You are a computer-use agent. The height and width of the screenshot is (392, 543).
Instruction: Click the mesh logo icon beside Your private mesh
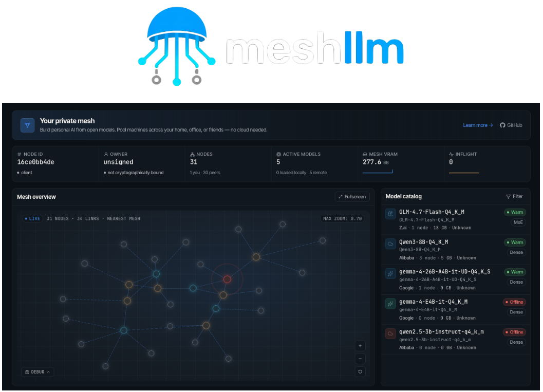(x=27, y=125)
